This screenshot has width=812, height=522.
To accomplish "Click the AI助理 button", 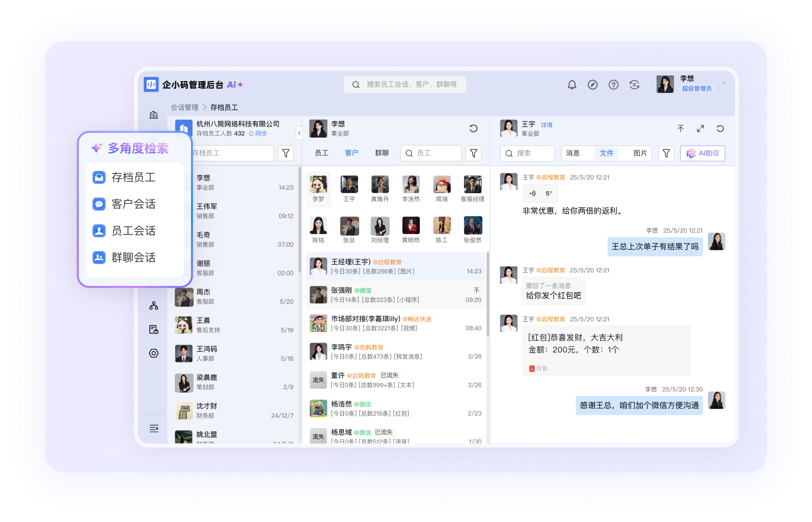I will pos(702,153).
